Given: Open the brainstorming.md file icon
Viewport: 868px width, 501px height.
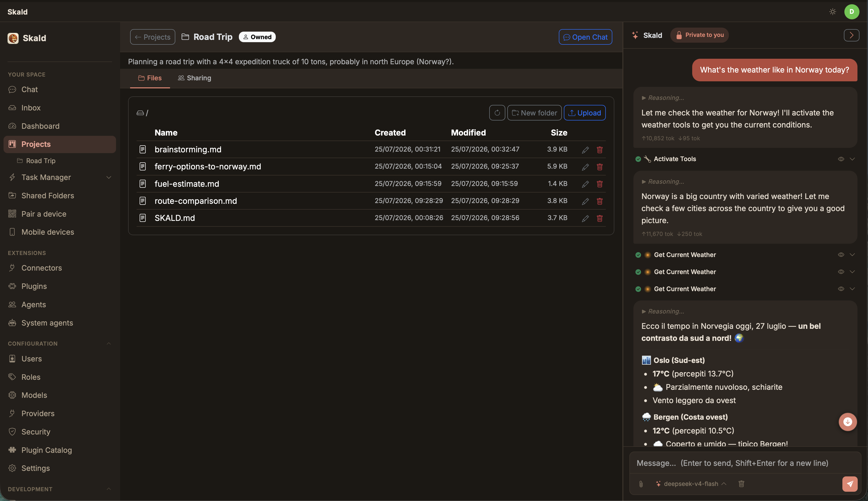Looking at the screenshot, I should point(143,149).
